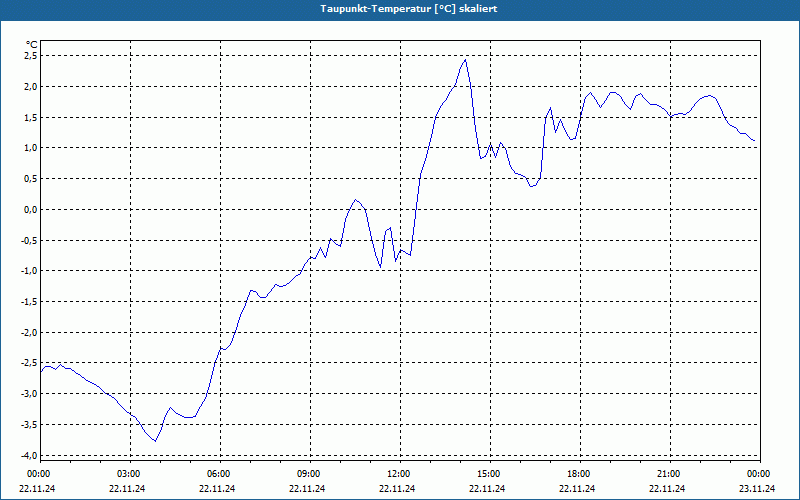Select the '-2,0' y-axis label

coord(29,333)
